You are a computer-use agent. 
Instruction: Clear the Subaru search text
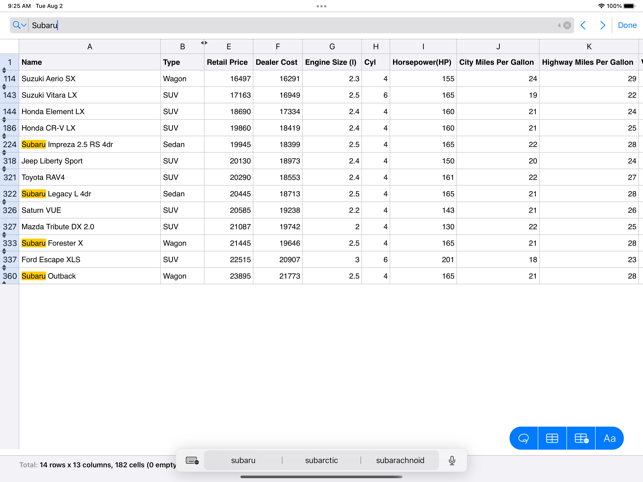(567, 25)
